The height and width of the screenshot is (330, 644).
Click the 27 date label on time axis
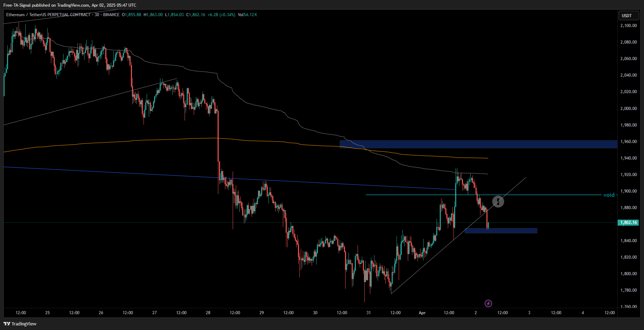[x=154, y=313]
